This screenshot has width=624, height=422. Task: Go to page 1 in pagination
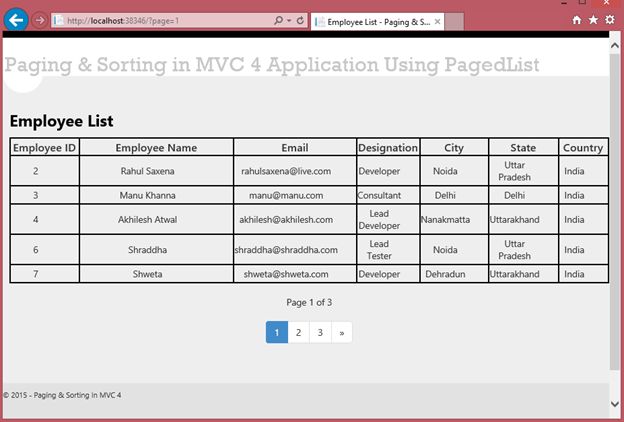(x=277, y=332)
